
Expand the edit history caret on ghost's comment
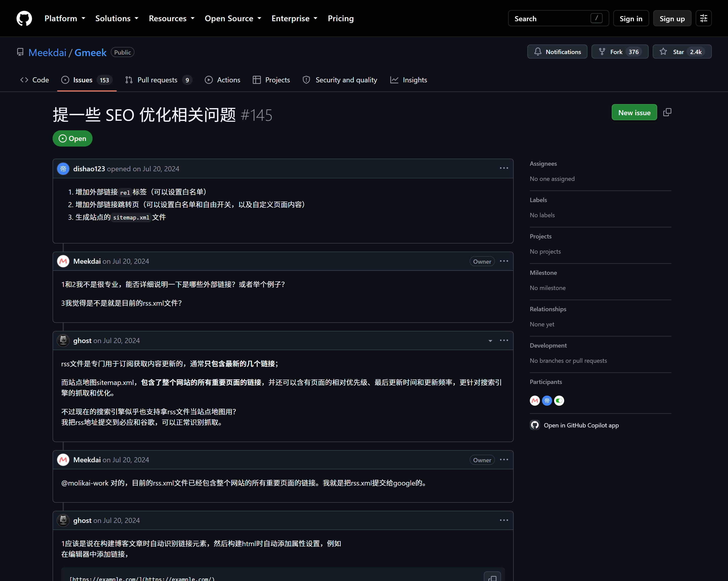click(x=490, y=341)
